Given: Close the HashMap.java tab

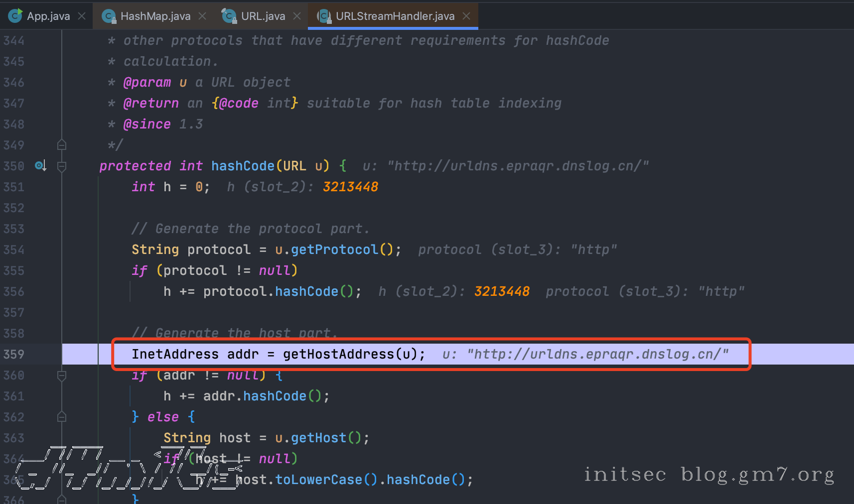Looking at the screenshot, I should coord(202,16).
